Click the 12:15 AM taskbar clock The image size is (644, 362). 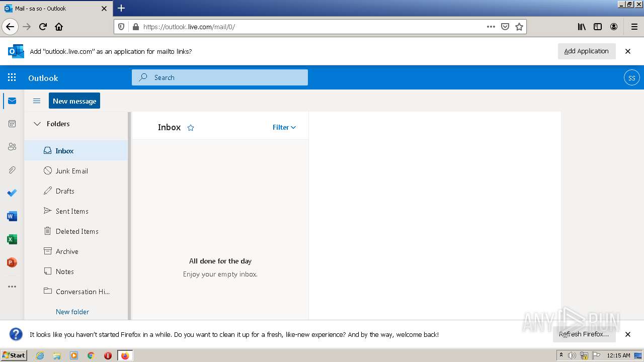click(x=618, y=355)
